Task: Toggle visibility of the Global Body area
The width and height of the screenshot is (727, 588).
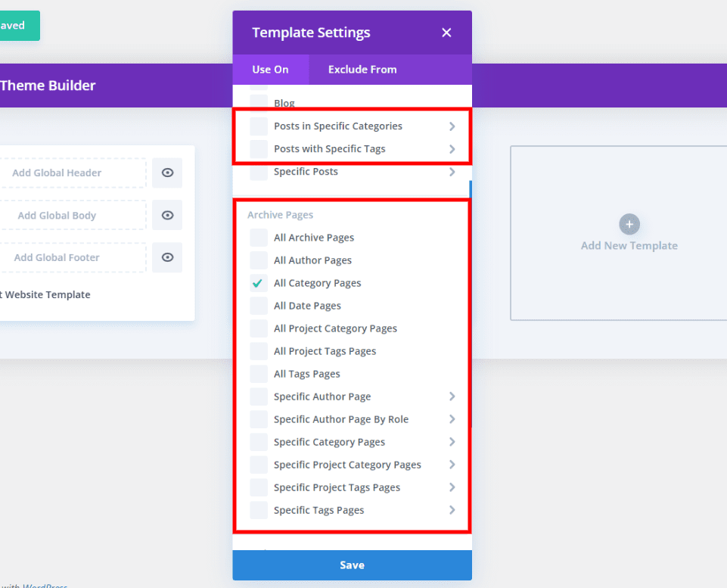Action: (166, 215)
